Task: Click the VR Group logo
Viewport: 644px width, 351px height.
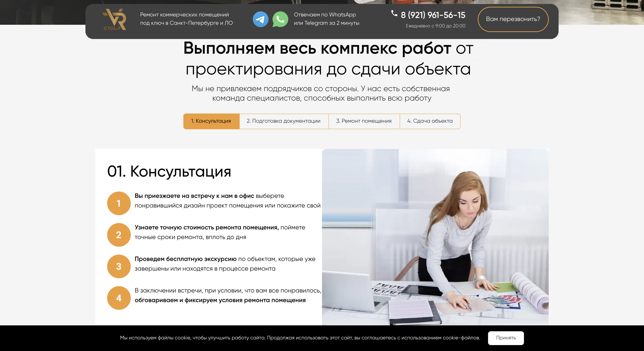Action: [x=114, y=19]
